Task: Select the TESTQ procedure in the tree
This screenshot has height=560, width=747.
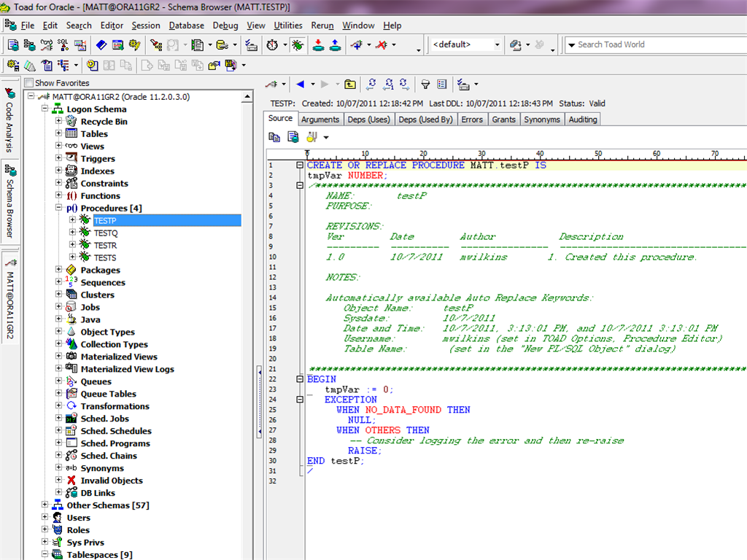Action: tap(105, 233)
